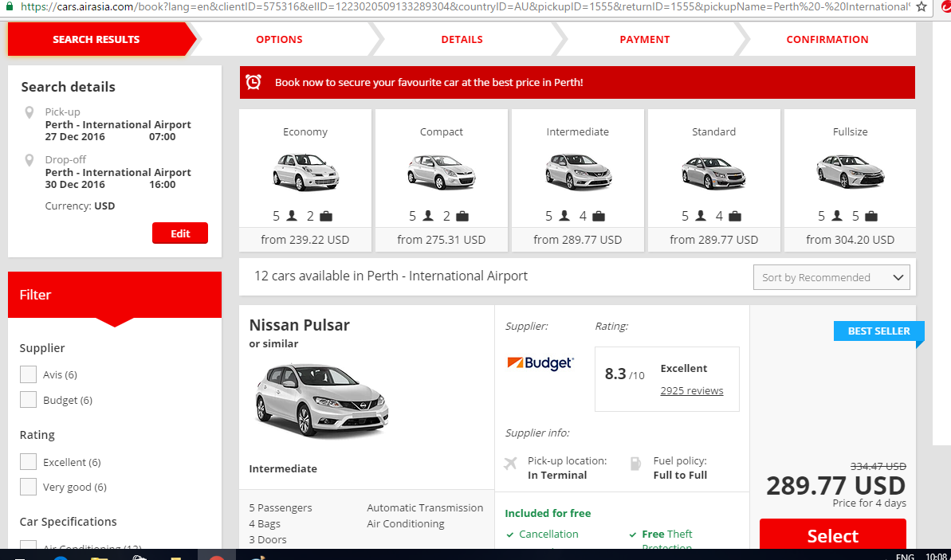Click the Free Theft Protection link
The width and height of the screenshot is (951, 560).
pos(667,539)
